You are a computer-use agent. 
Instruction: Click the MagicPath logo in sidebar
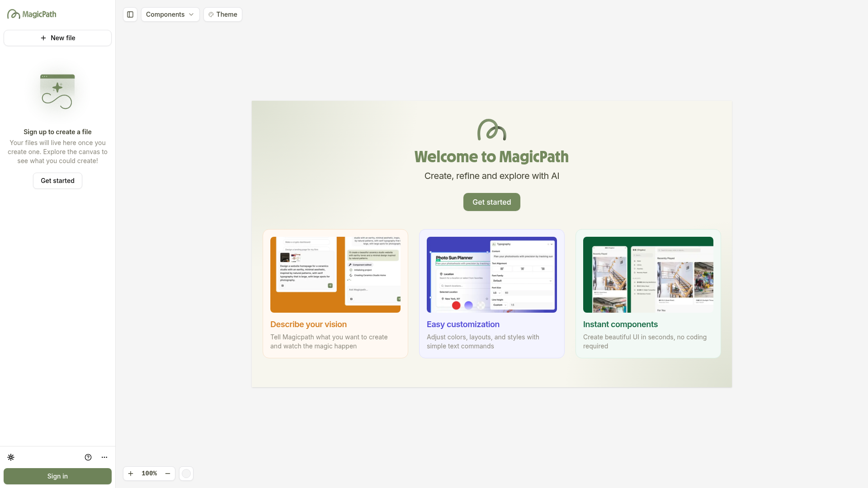coord(32,14)
